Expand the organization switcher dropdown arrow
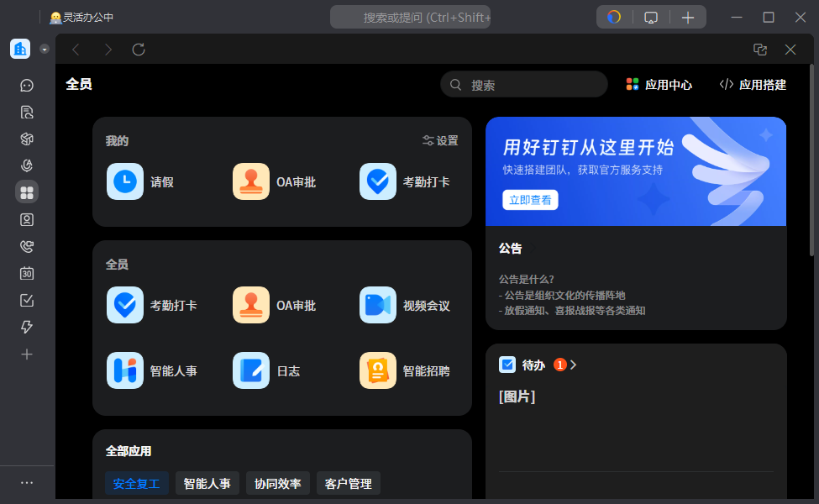Image resolution: width=819 pixels, height=504 pixels. 45,49
